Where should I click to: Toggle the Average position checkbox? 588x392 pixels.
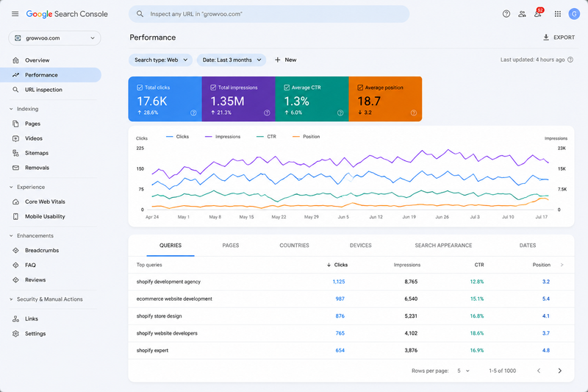(x=360, y=88)
